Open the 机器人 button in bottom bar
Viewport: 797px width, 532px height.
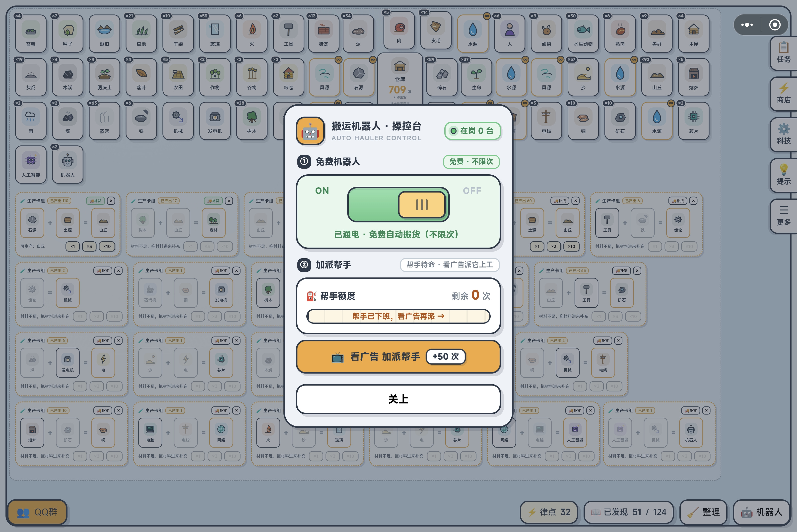pyautogui.click(x=762, y=512)
